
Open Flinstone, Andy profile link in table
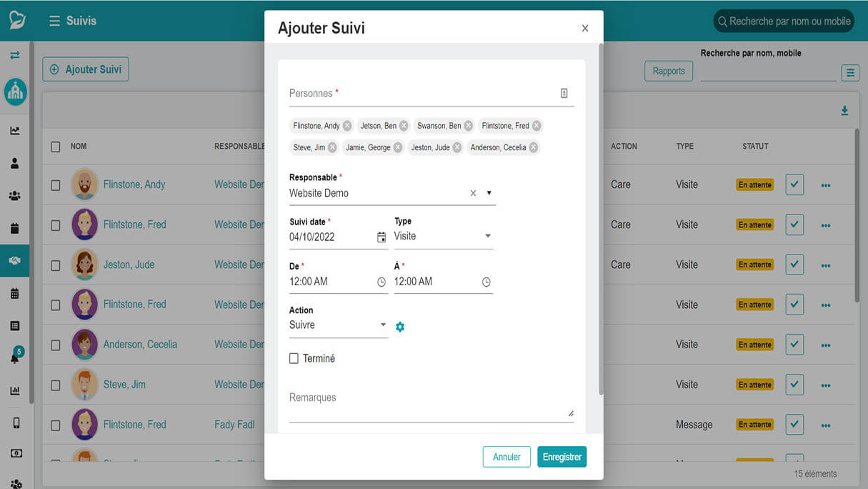pyautogui.click(x=134, y=184)
